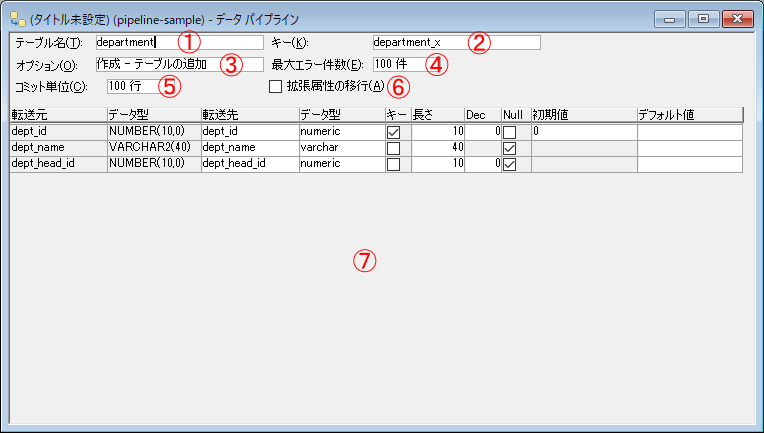Select the destination data type cell for dept_name
Viewport: 764px width, 433px height.
pos(341,148)
